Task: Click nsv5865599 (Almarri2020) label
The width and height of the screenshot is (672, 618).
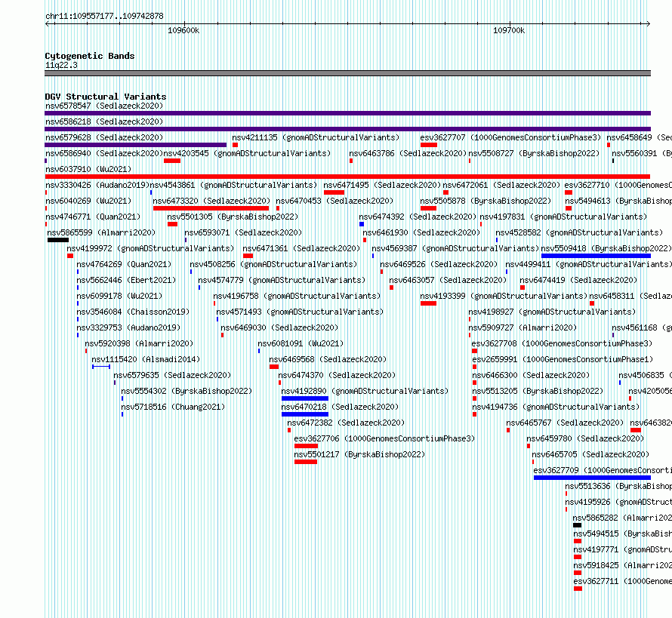Action: point(101,232)
